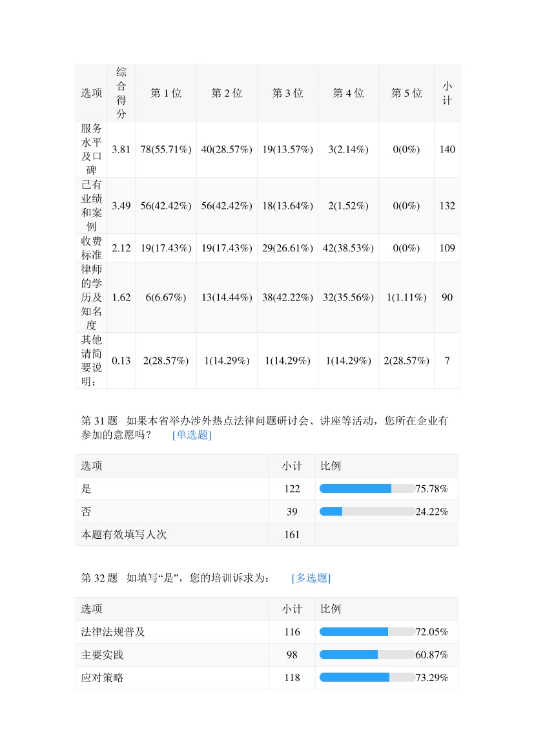Click the 42(38.53%) cell in 收费标准 row
The width and height of the screenshot is (534, 756).
(348, 248)
